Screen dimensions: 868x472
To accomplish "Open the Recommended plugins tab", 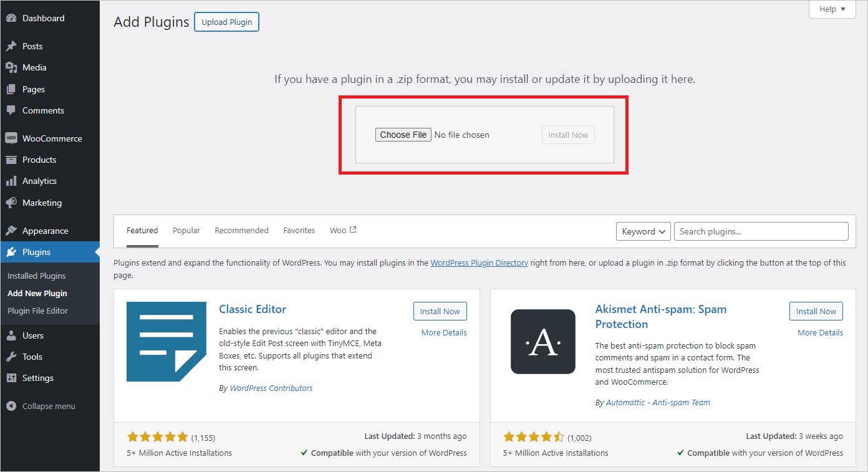I will pyautogui.click(x=241, y=230).
